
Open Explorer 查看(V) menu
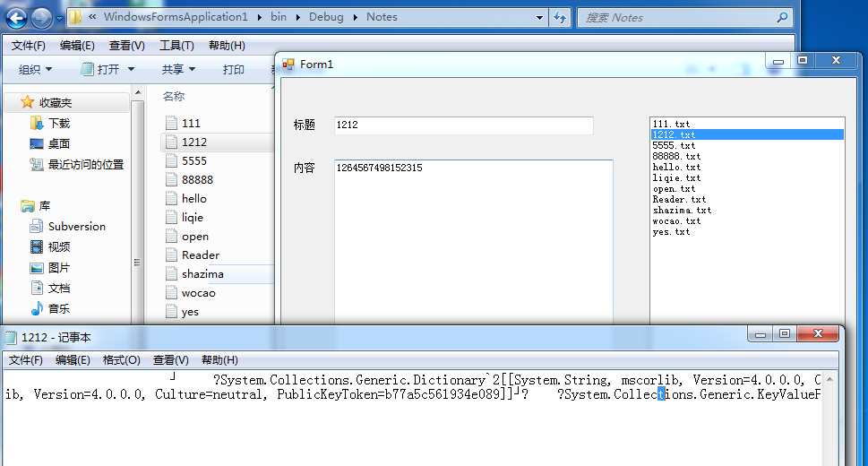[127, 46]
